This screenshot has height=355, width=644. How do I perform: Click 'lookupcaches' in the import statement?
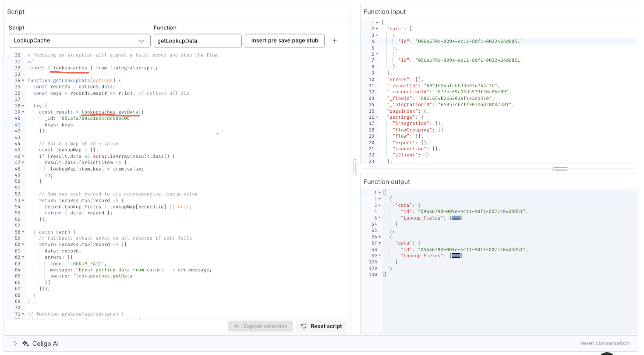point(70,68)
